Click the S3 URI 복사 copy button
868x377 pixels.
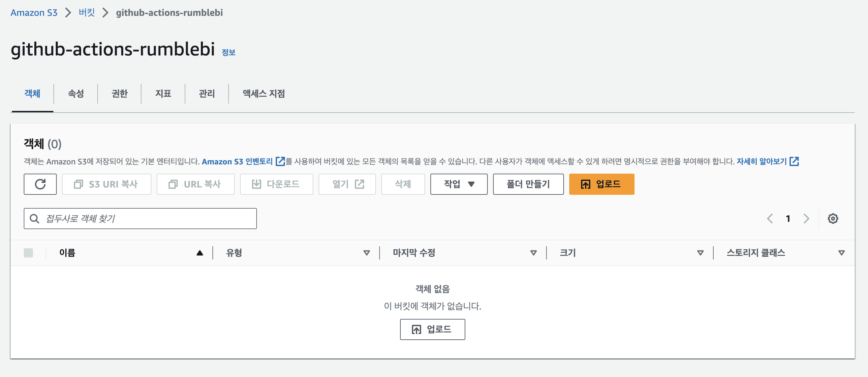(107, 184)
